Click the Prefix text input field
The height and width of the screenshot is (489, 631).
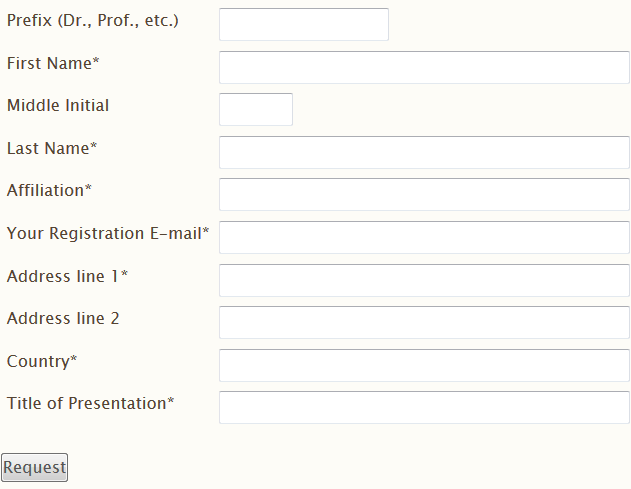click(304, 24)
